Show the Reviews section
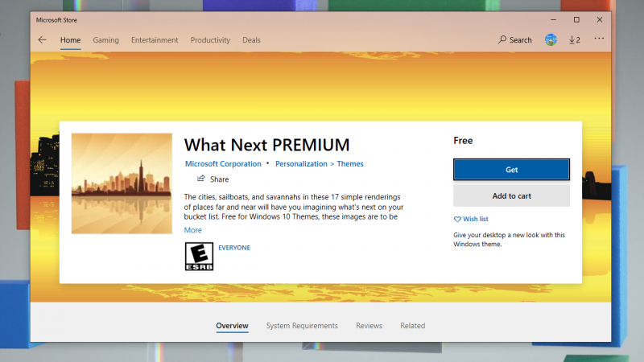The height and width of the screenshot is (362, 644). click(x=369, y=326)
